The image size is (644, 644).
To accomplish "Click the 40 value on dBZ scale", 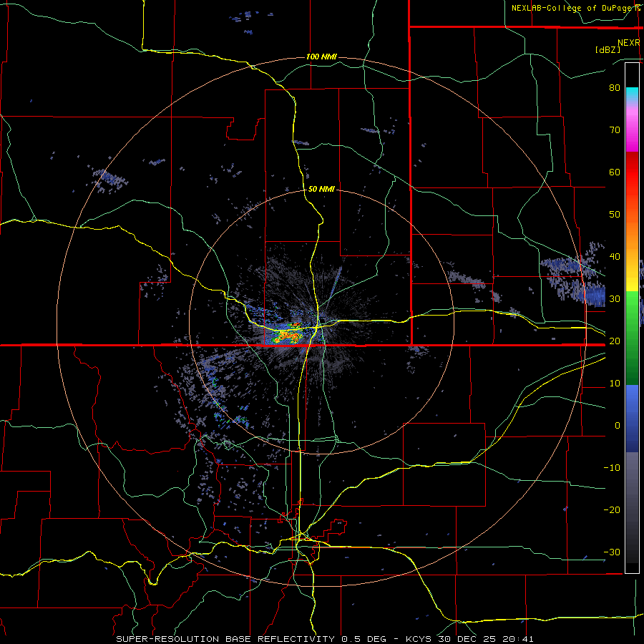I will coord(615,257).
